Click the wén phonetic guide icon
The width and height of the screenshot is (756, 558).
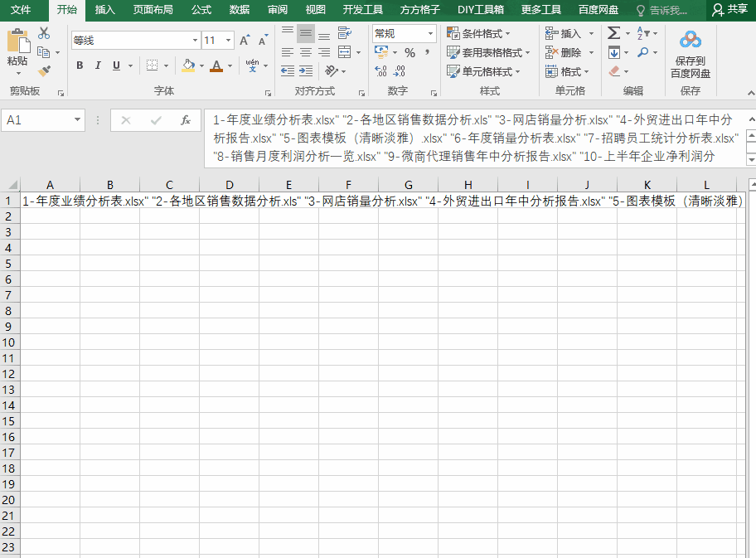click(252, 66)
